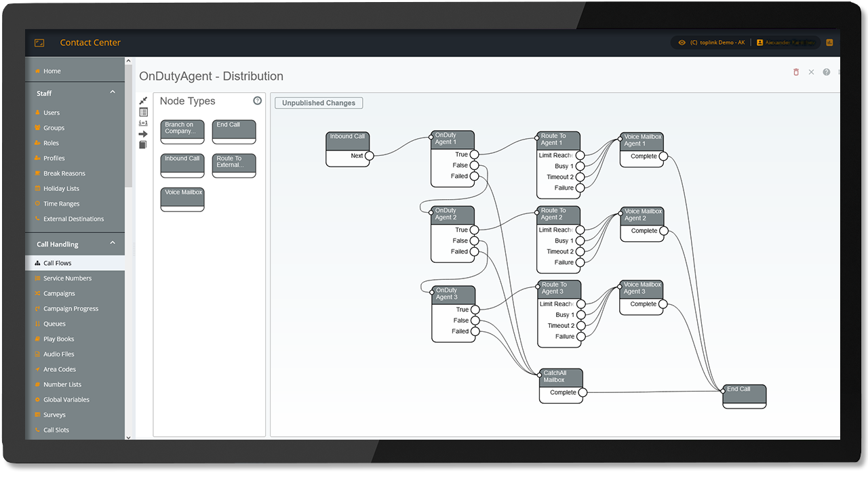
Task: Click the i=1 variables icon
Action: 143,123
